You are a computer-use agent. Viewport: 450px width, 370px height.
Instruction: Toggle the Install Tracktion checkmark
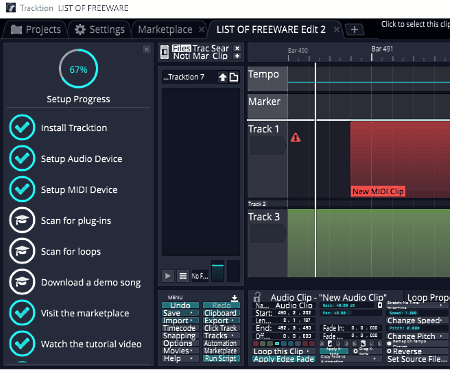click(22, 127)
